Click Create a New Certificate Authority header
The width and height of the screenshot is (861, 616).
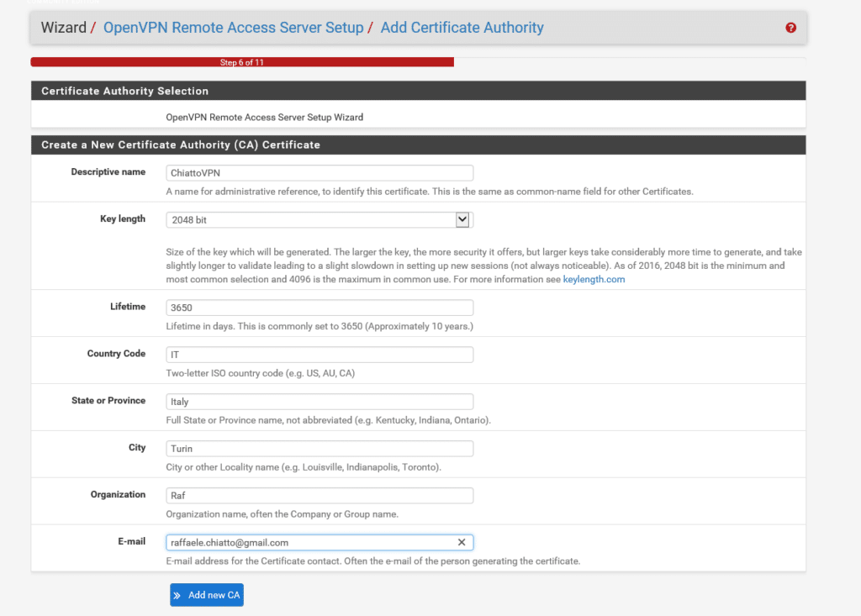(419, 145)
